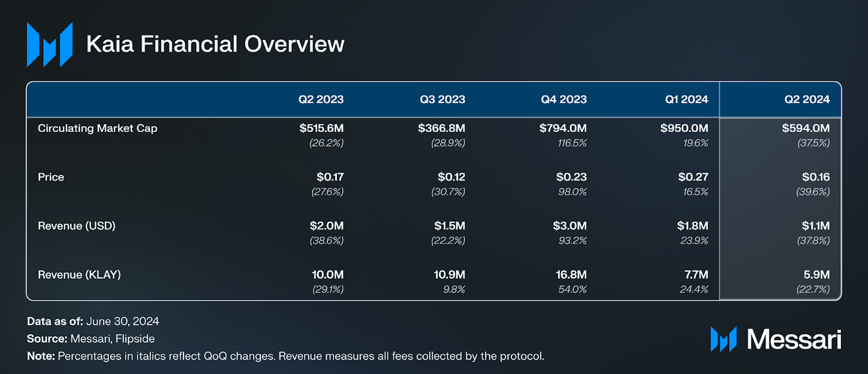Screen dimensions: 868x374
Task: Select the "Q1 2024" column header
Action: coord(686,100)
